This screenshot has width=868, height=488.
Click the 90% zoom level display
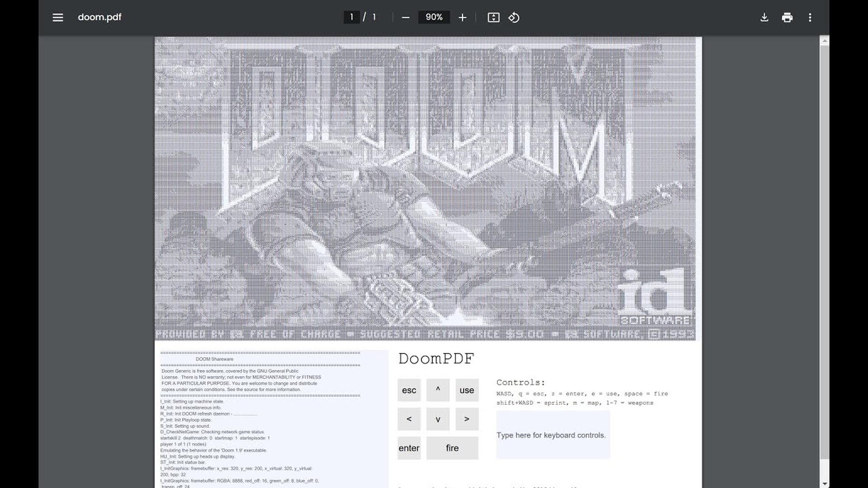[x=434, y=17]
